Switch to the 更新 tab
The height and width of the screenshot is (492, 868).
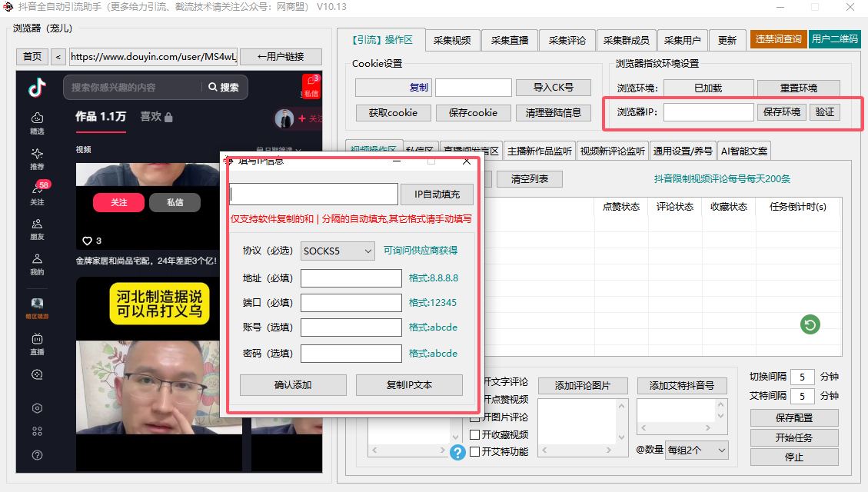tap(727, 41)
